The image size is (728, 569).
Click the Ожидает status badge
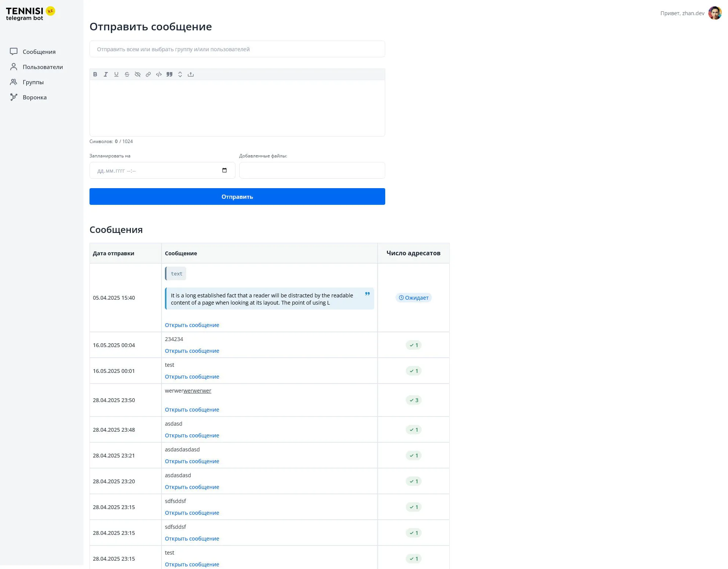(x=413, y=298)
